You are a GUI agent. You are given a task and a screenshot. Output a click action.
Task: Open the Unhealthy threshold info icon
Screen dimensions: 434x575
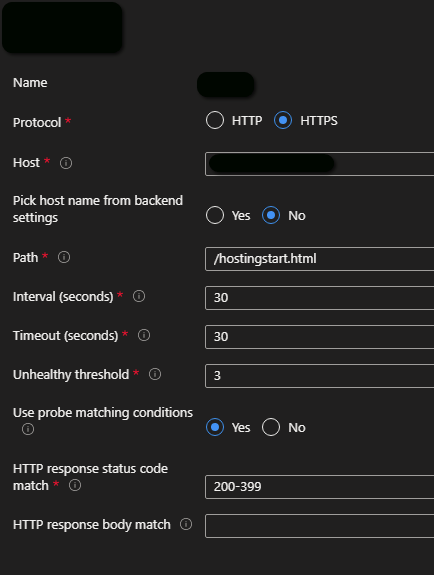[155, 374]
